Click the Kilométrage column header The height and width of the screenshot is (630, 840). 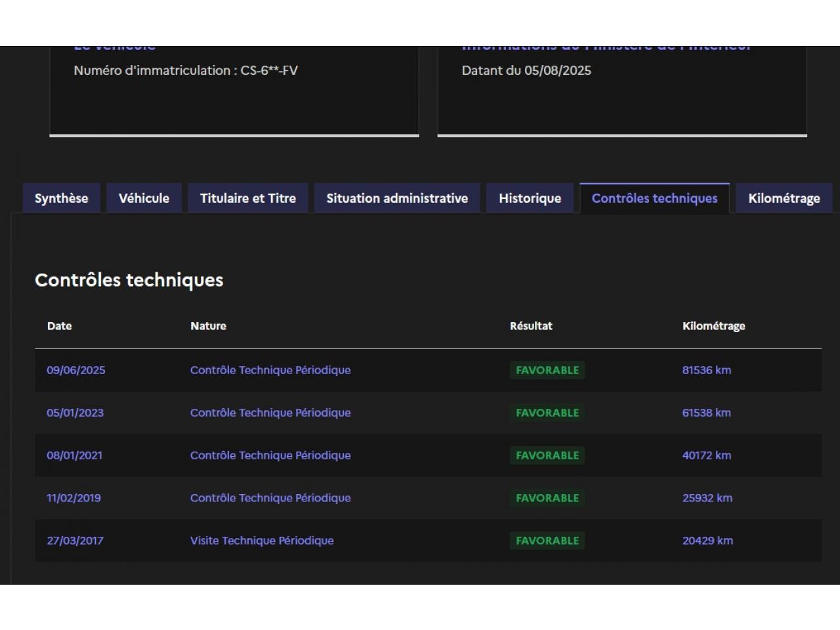[713, 326]
